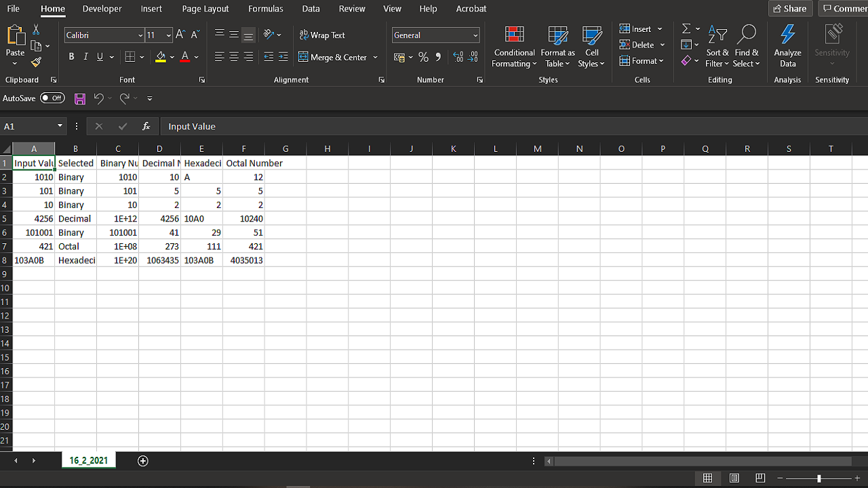Click the Center alignment icon
Viewport: 868px width, 488px height.
pos(234,58)
